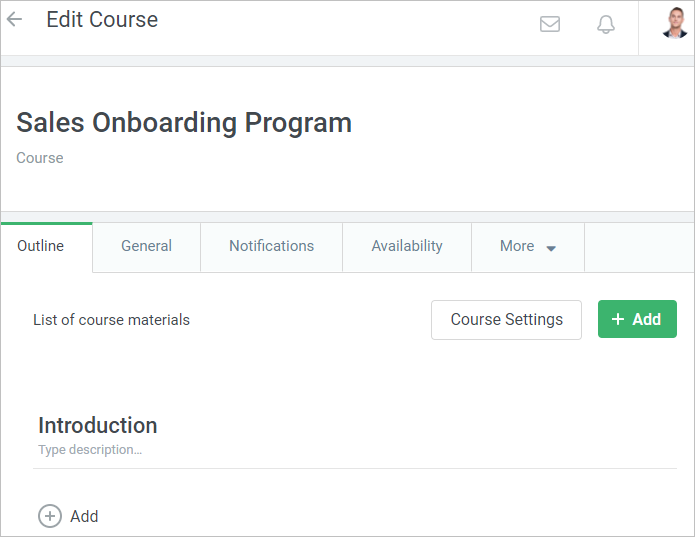
Task: Click the Introduction section title
Action: click(97, 425)
